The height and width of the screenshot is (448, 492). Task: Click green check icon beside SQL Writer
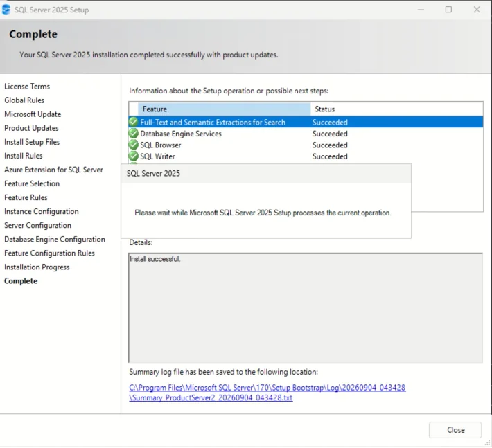pos(133,156)
